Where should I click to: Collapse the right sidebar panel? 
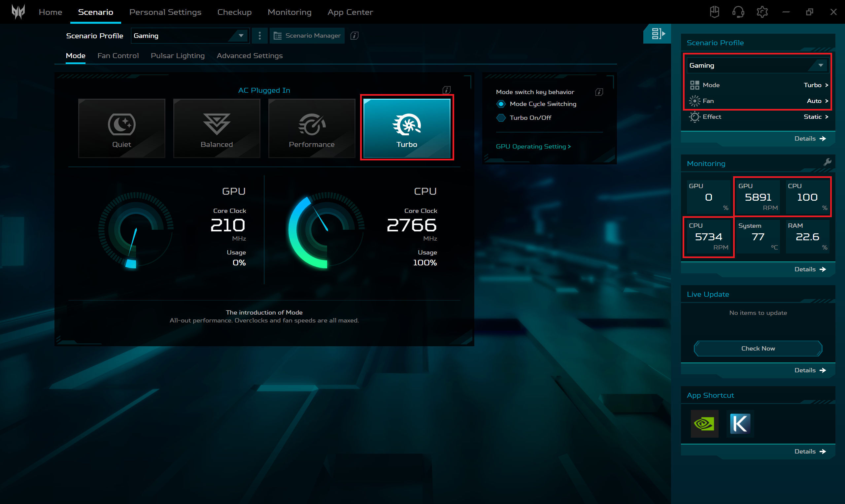pyautogui.click(x=657, y=34)
